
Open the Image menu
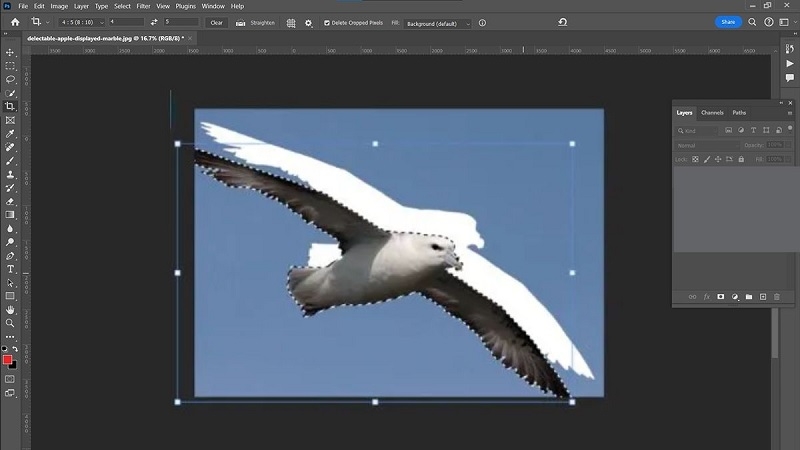[59, 6]
